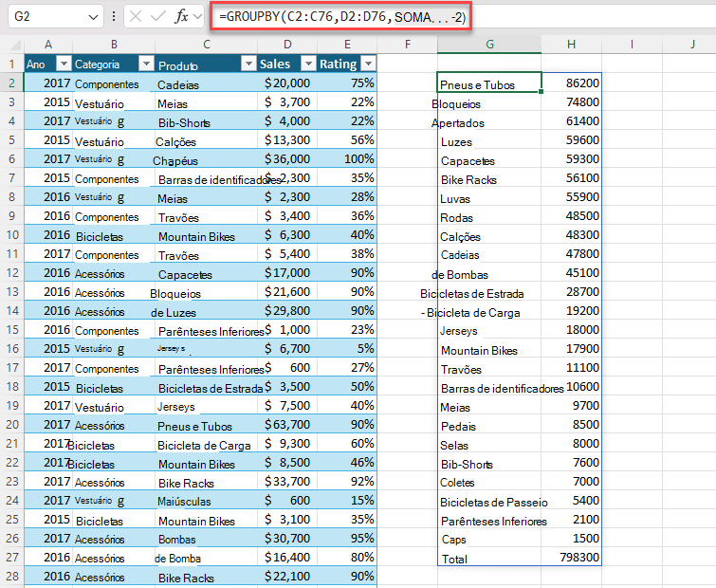Click the 100% rating cell
This screenshot has height=588, width=716.
[x=347, y=158]
